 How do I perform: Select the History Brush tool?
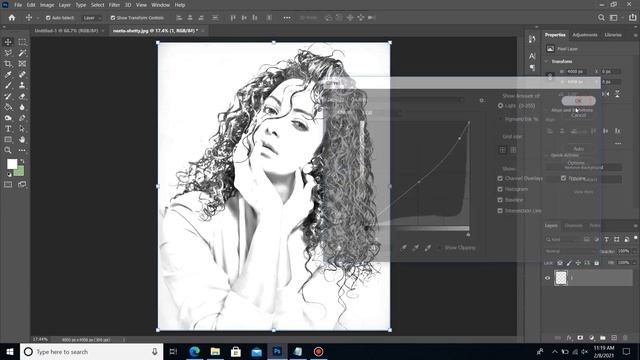pos(8,96)
